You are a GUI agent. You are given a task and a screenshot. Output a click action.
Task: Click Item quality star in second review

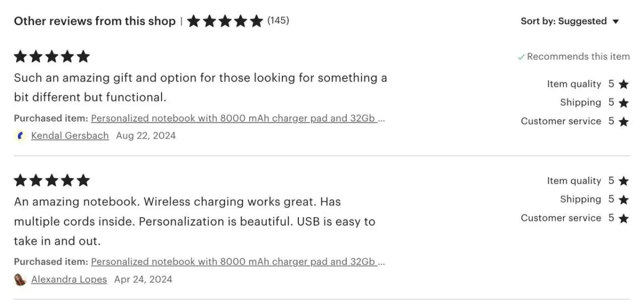pyautogui.click(x=623, y=181)
